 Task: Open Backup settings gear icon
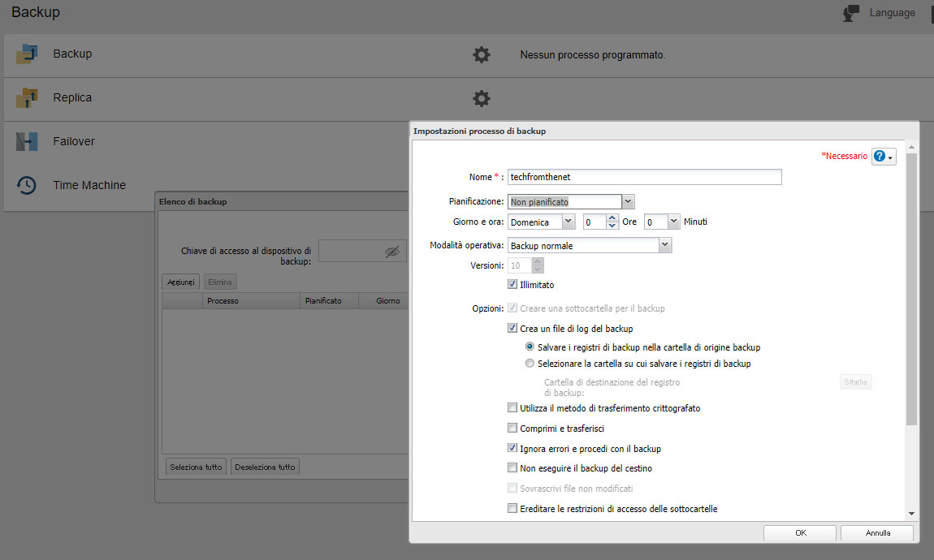pos(482,55)
